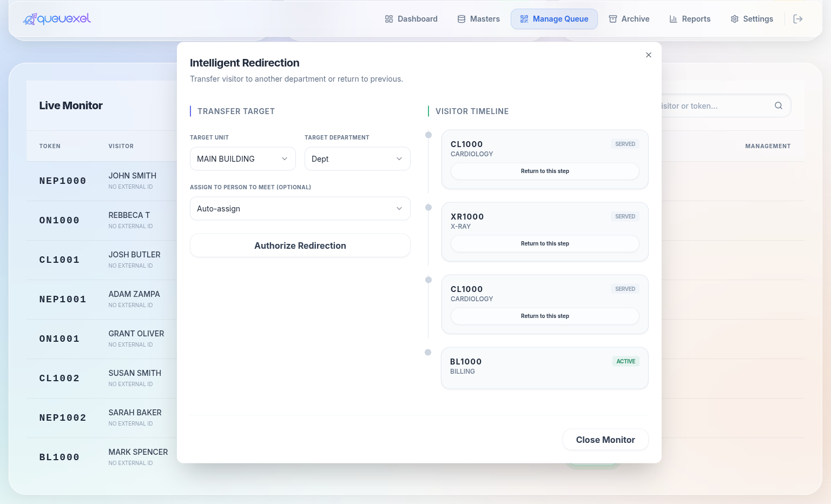Select token CL1002 row

60,379
